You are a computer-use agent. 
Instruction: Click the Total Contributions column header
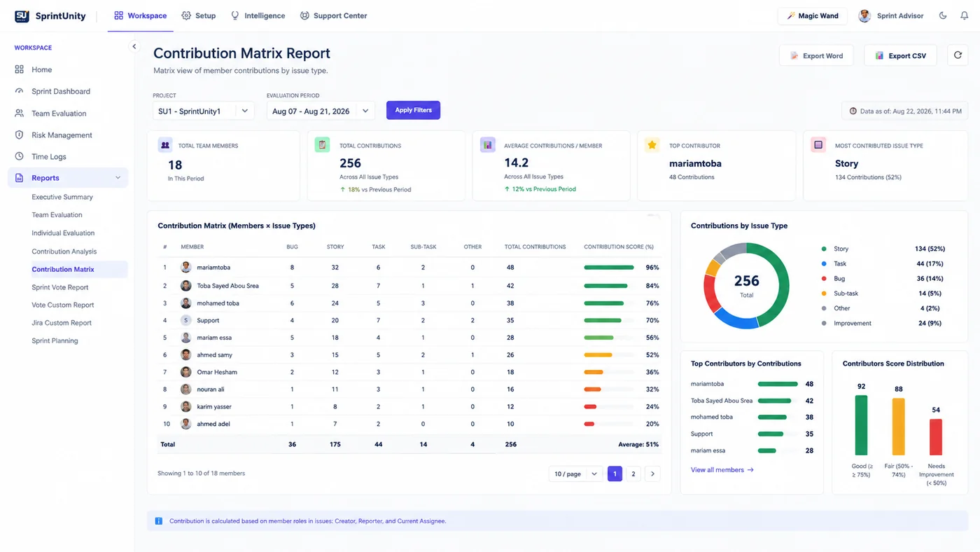[x=535, y=247]
